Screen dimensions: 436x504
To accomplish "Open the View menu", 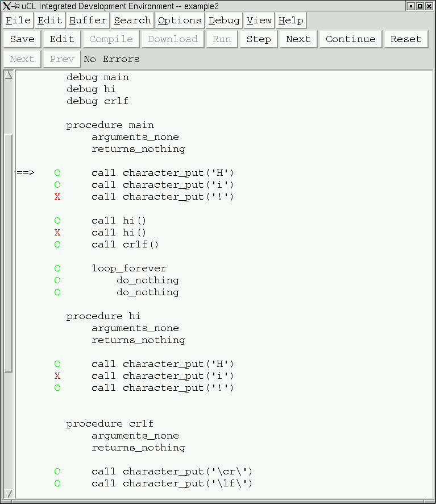I will 259,20.
